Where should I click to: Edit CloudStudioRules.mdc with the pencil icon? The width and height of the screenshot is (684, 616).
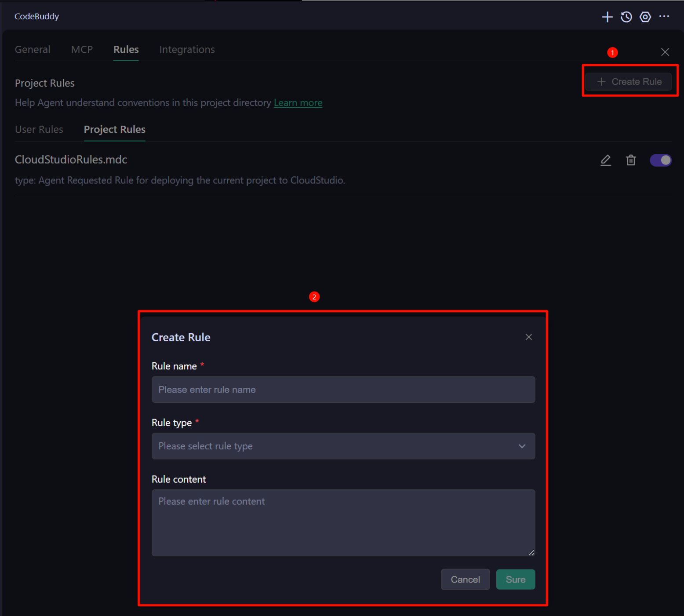605,160
